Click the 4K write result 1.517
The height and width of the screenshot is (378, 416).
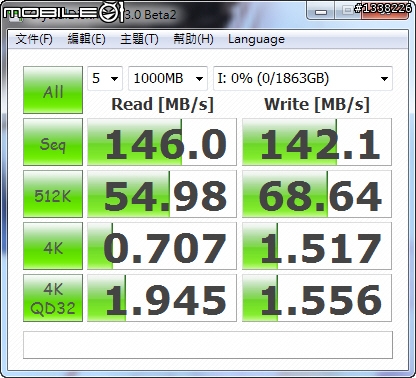tap(317, 246)
